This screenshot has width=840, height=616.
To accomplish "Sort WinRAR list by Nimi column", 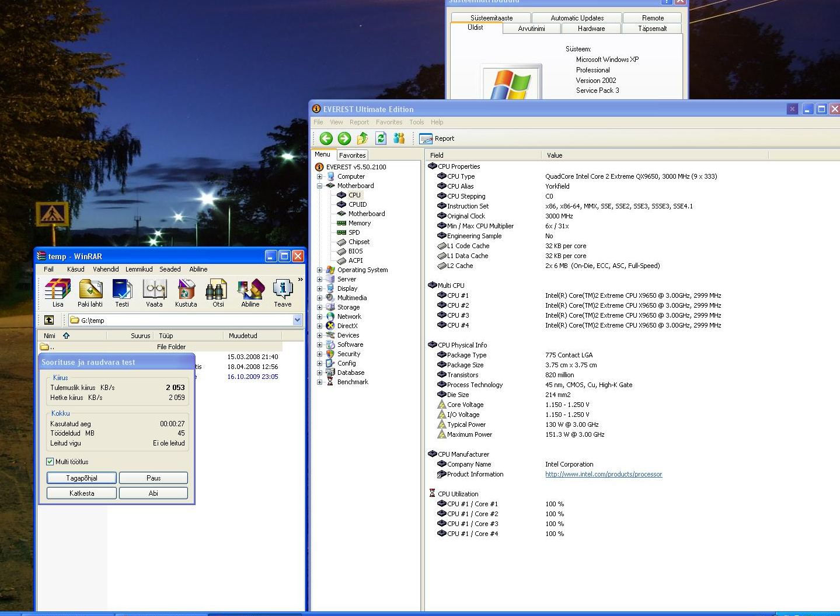I will pos(72,336).
